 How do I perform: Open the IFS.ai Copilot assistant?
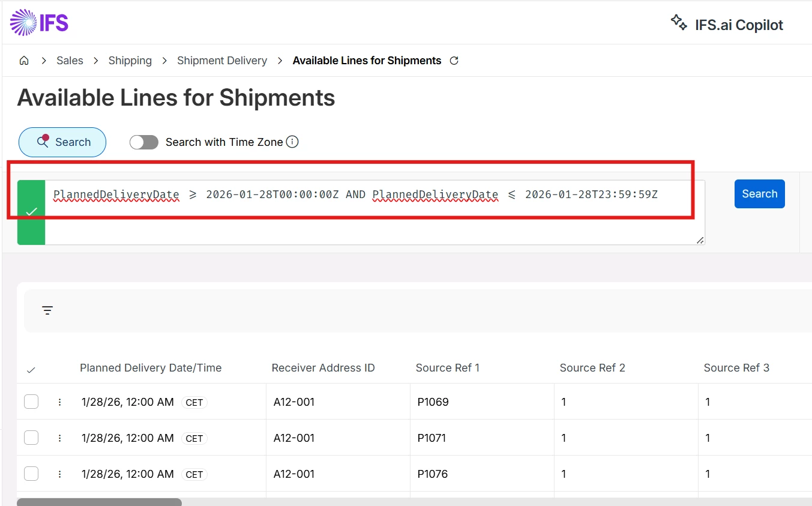[x=727, y=25]
